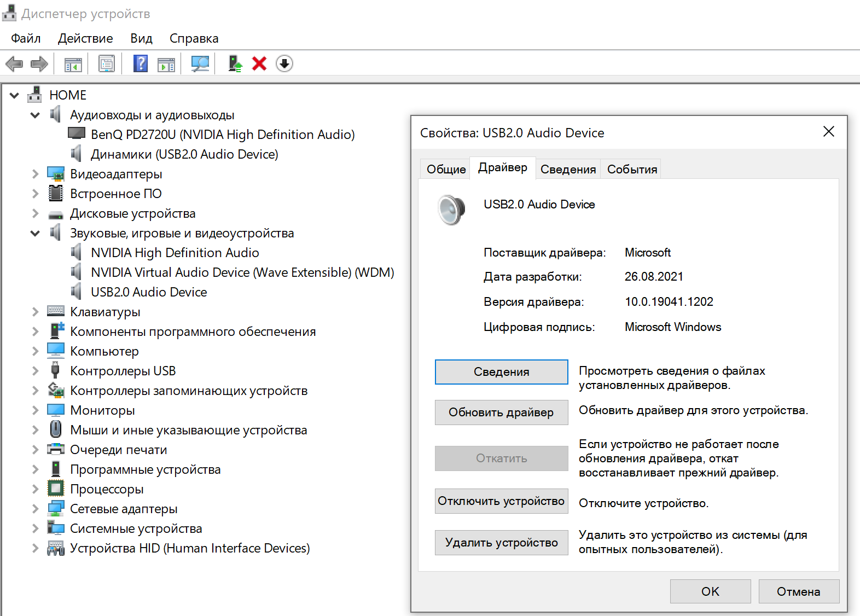Click the Мониторы monitor icon
This screenshot has width=860, height=616.
(x=56, y=410)
